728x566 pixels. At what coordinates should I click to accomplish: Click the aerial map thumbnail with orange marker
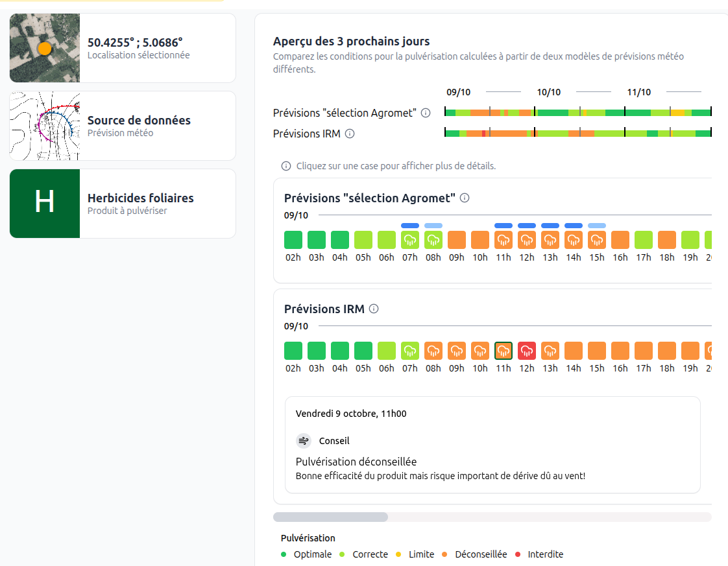(x=45, y=48)
